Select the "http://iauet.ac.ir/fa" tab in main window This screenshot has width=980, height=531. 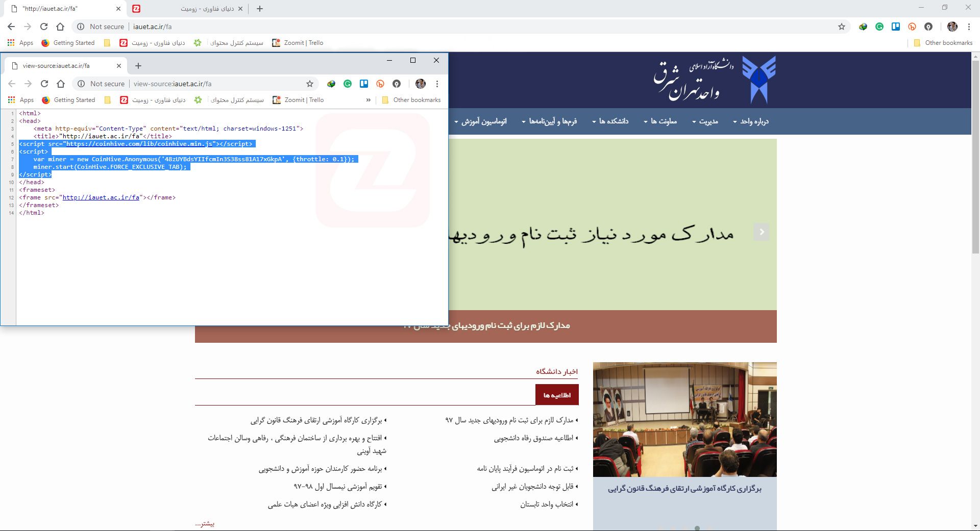click(x=64, y=9)
